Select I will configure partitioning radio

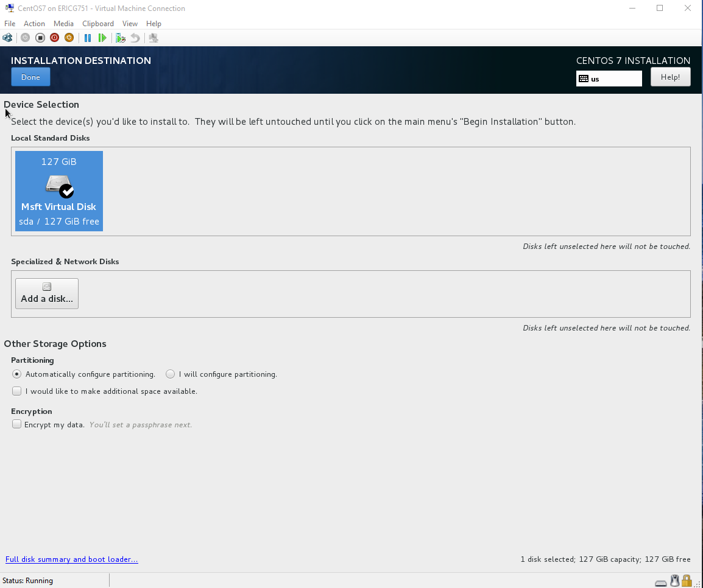[x=170, y=374]
